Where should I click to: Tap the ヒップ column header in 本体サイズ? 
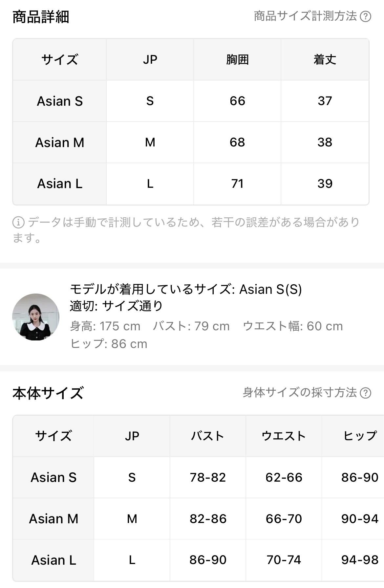click(x=360, y=436)
